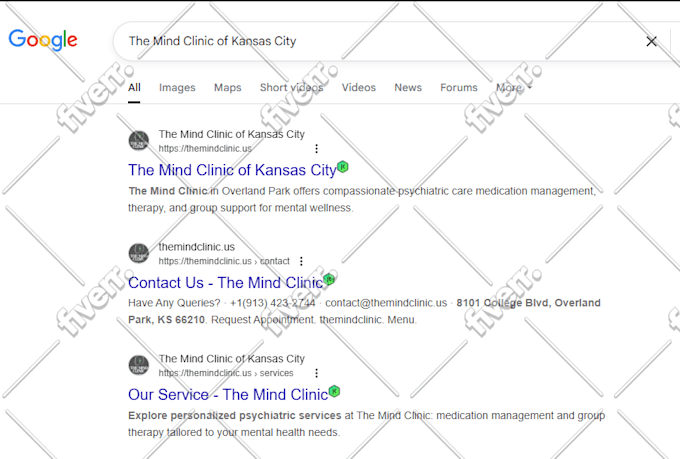The image size is (680, 459).
Task: Click the contact@themindclinic.us email text
Action: (x=386, y=303)
